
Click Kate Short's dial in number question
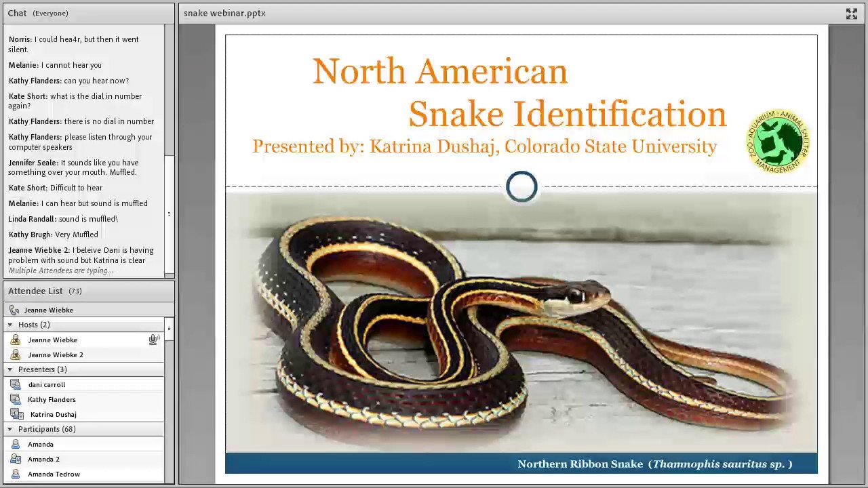point(75,101)
